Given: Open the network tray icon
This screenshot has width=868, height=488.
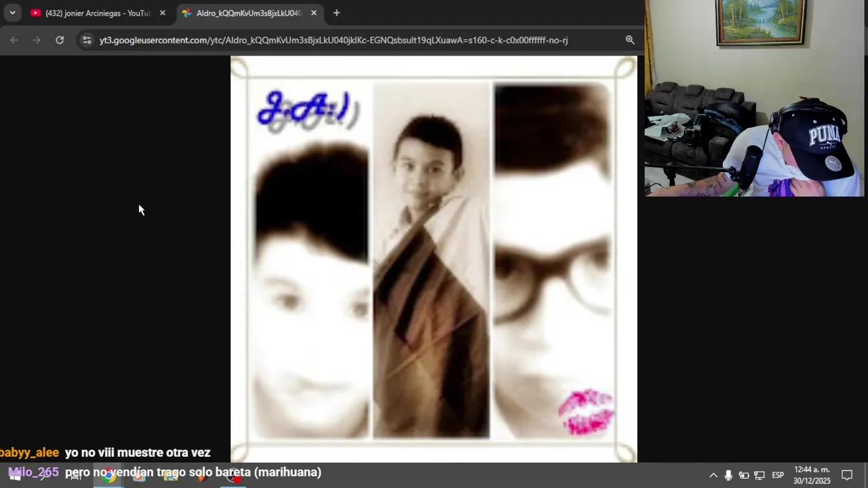Looking at the screenshot, I should pyautogui.click(x=759, y=475).
